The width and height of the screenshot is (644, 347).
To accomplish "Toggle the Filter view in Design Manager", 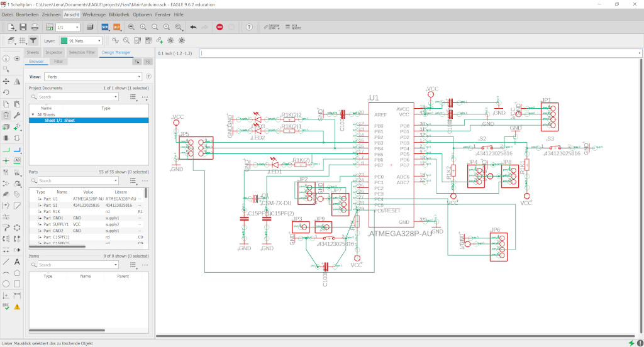I will click(x=58, y=62).
